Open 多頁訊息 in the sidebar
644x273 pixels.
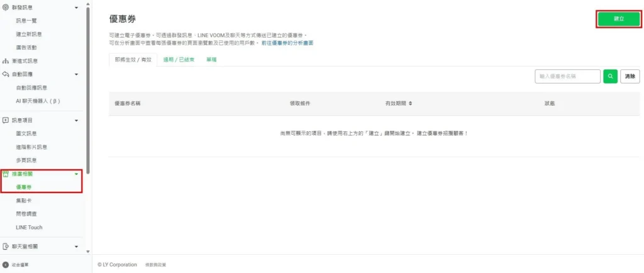coord(26,160)
